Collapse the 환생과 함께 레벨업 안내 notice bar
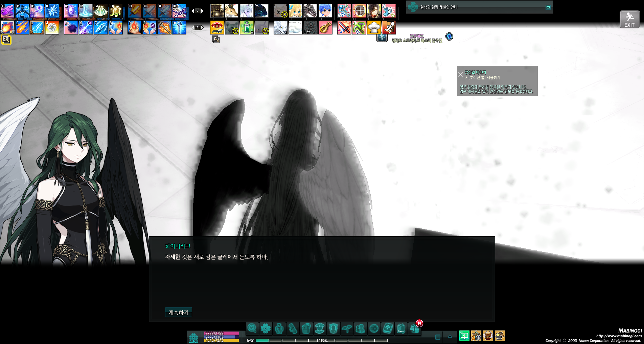This screenshot has width=644, height=344. 548,7
